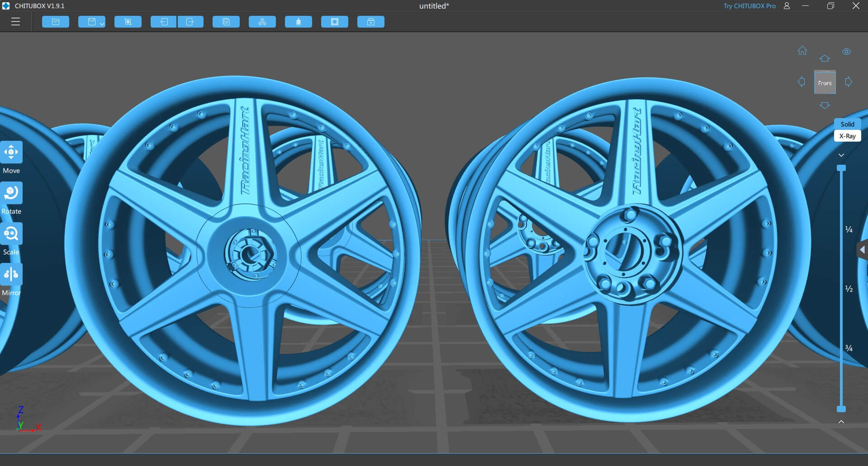Switch render mode to Solid

[x=847, y=124]
